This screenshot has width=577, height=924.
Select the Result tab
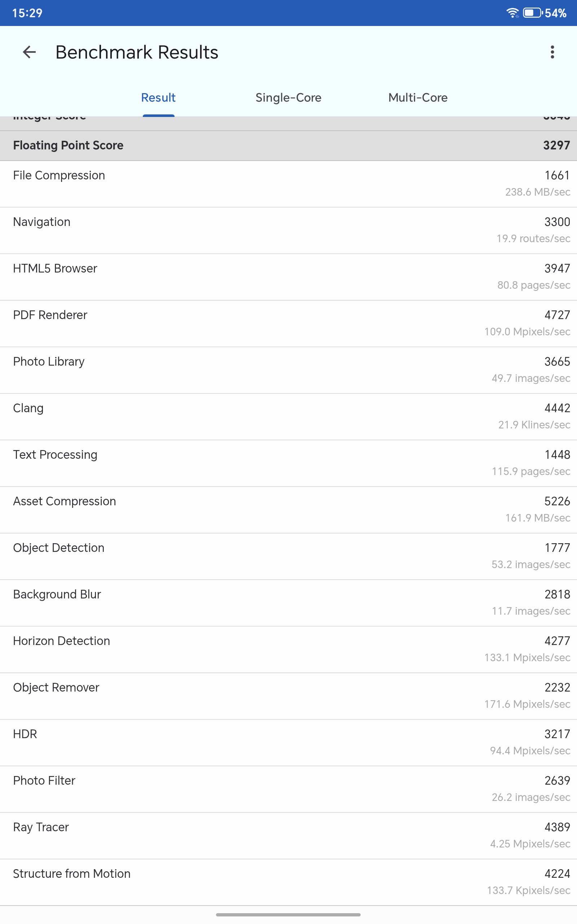(158, 98)
